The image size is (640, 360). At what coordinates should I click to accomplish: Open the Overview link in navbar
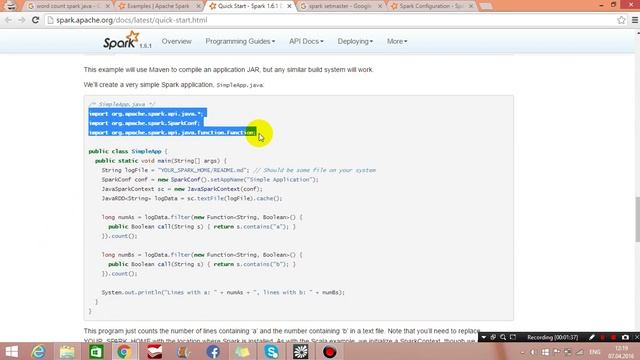[176, 41]
